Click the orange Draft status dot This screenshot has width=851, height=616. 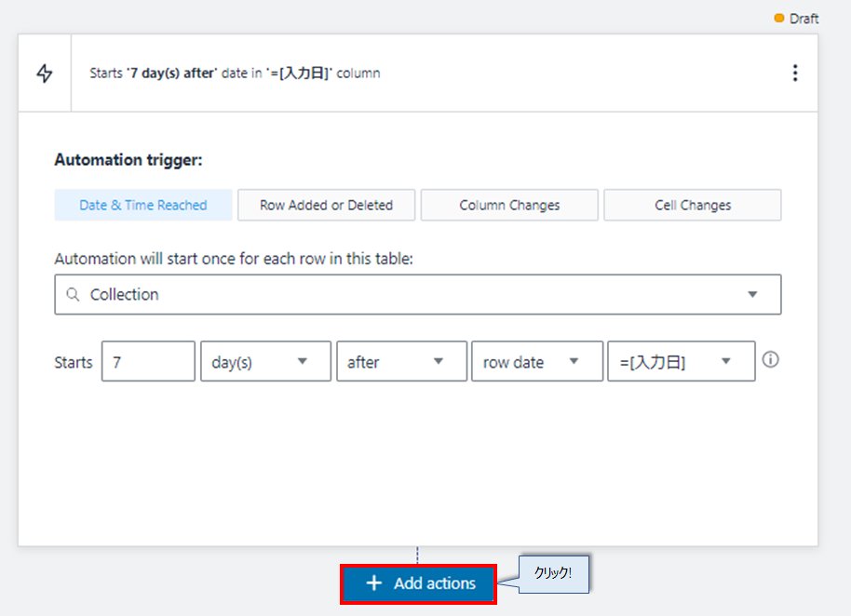[779, 19]
